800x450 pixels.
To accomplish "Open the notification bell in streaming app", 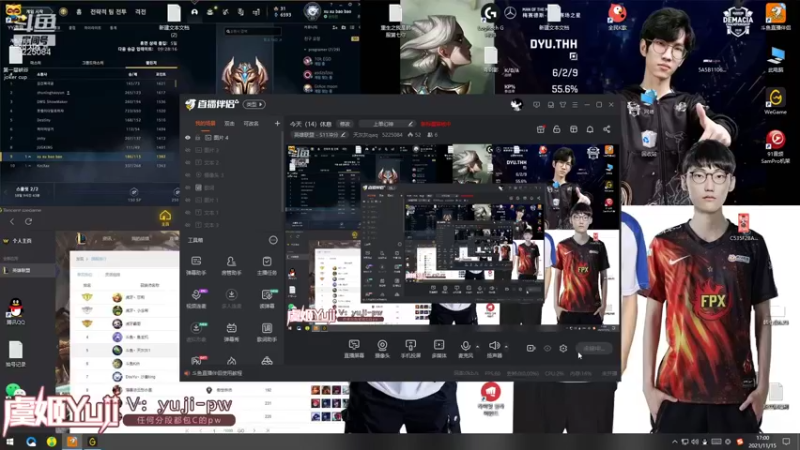I will pos(590,129).
